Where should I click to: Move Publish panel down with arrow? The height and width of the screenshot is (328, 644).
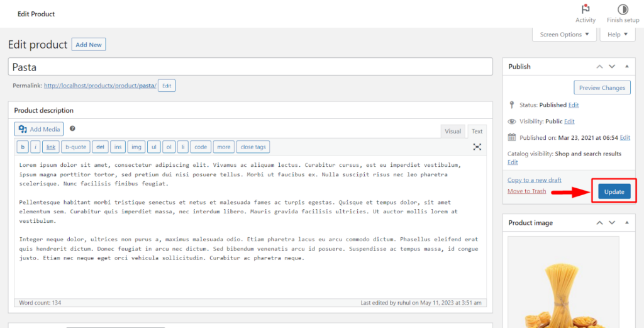[612, 67]
